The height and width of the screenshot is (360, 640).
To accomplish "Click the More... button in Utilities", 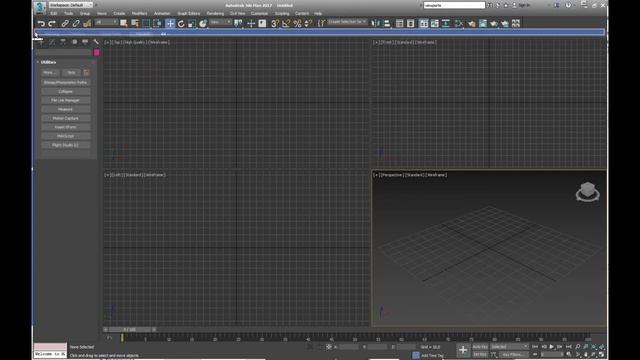I will pos(50,73).
